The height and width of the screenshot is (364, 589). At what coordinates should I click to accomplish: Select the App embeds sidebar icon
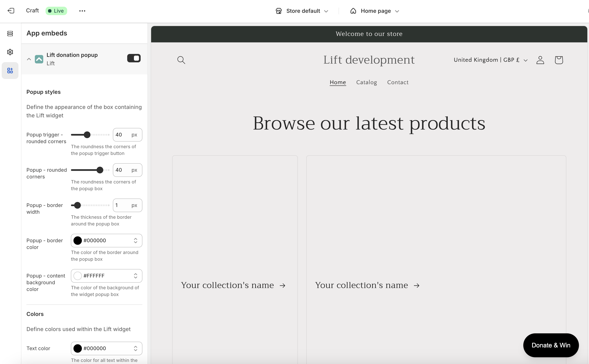(10, 71)
